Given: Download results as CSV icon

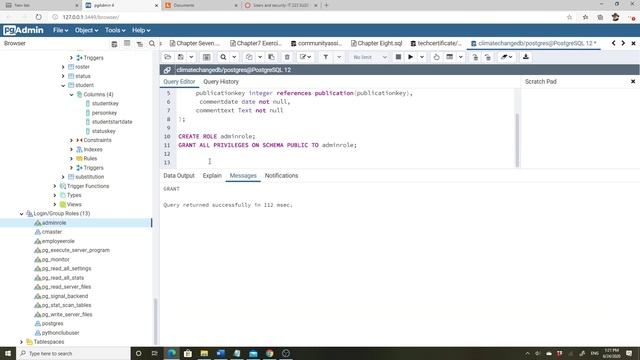Looking at the screenshot, I should click(526, 57).
